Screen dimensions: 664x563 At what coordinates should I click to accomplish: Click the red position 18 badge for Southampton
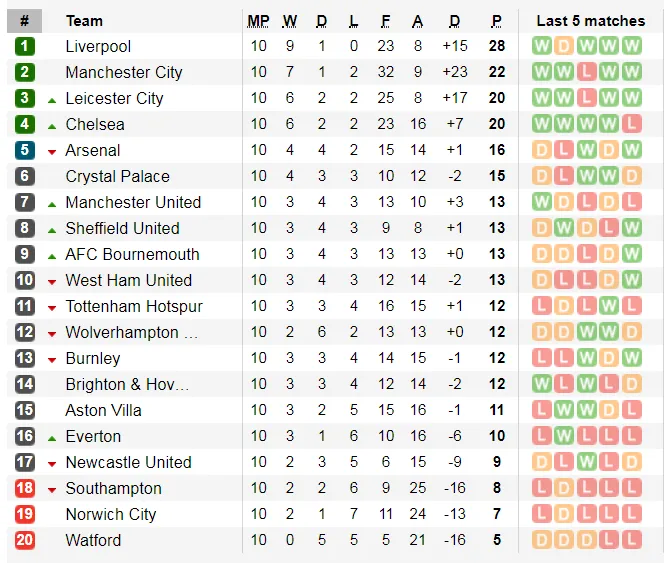click(25, 488)
